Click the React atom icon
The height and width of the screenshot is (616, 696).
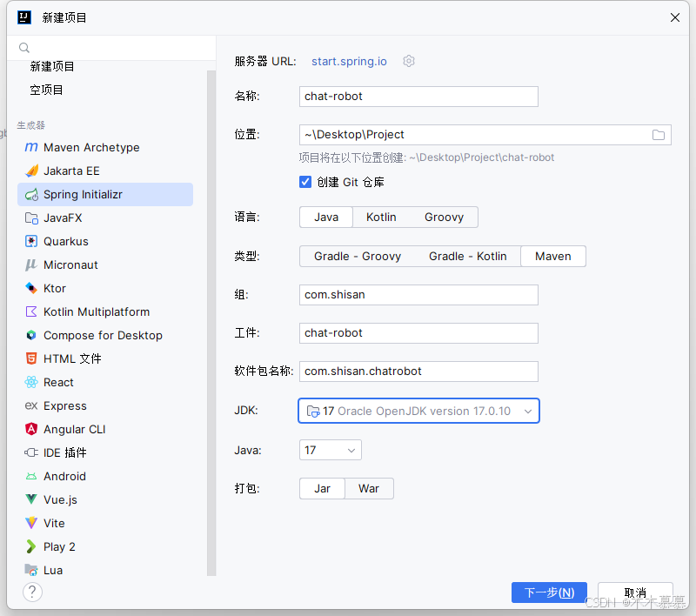[x=31, y=382]
